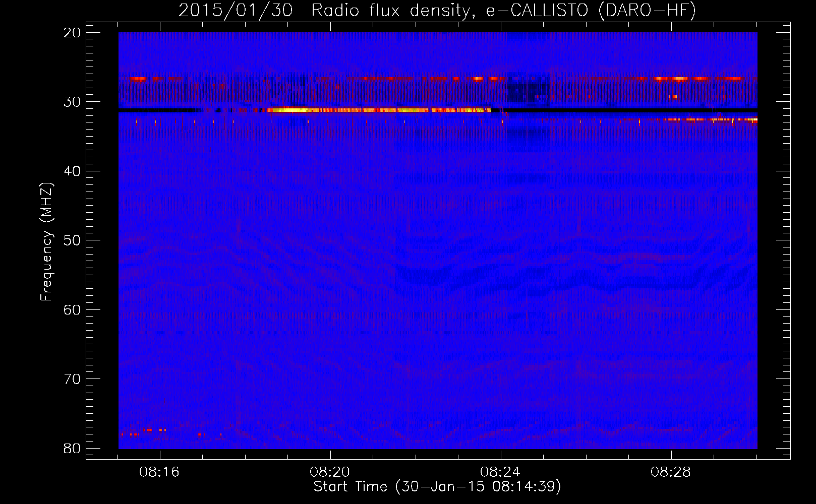
Task: Select the 50 frequency tick label
Action: pos(73,240)
